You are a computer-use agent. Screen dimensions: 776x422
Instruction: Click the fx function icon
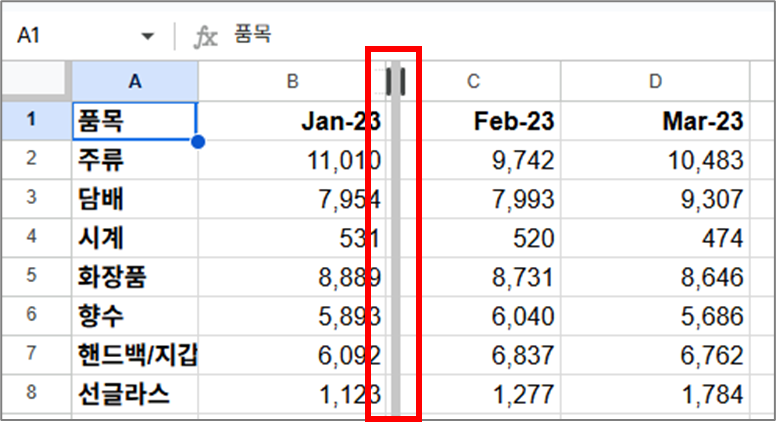tap(205, 37)
